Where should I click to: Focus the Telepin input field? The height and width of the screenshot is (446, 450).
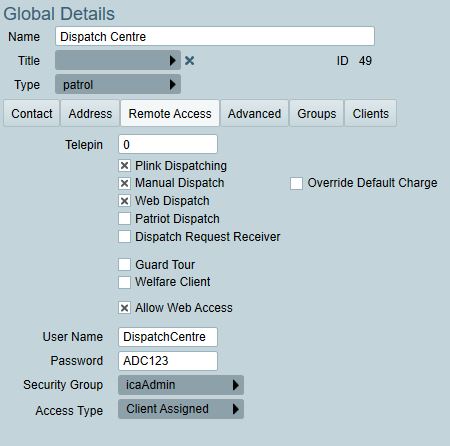tap(168, 144)
